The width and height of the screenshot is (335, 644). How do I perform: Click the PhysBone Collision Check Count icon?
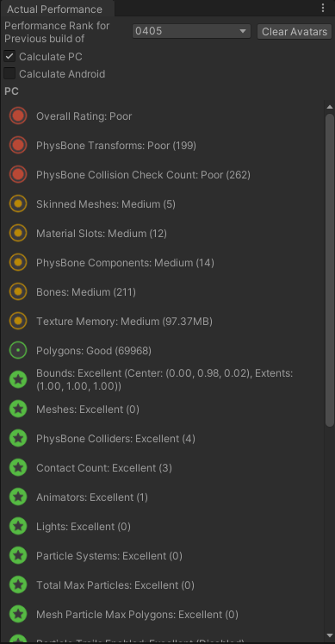tap(18, 174)
